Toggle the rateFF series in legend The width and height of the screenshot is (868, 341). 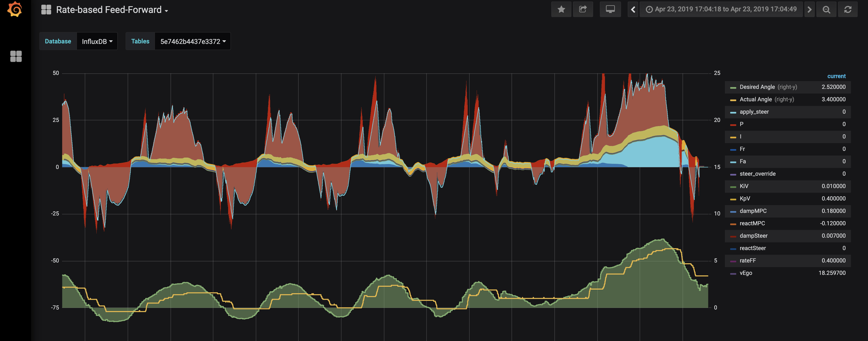[747, 260]
